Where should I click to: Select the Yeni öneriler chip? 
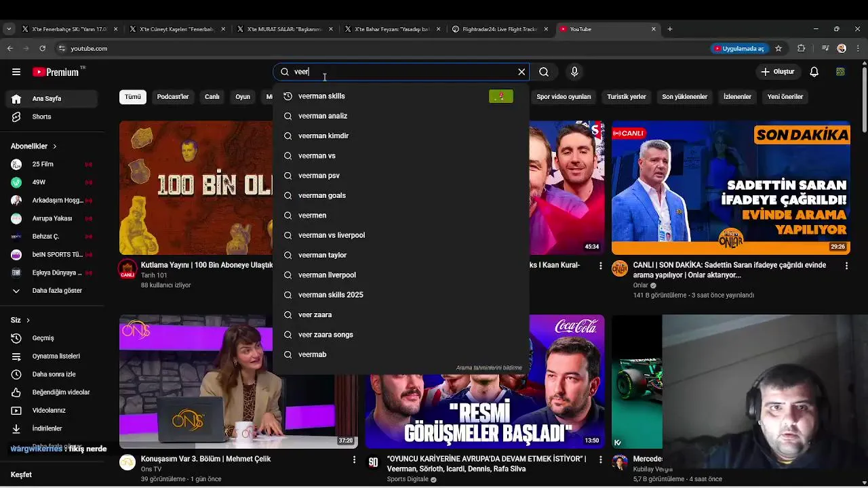[x=785, y=97]
